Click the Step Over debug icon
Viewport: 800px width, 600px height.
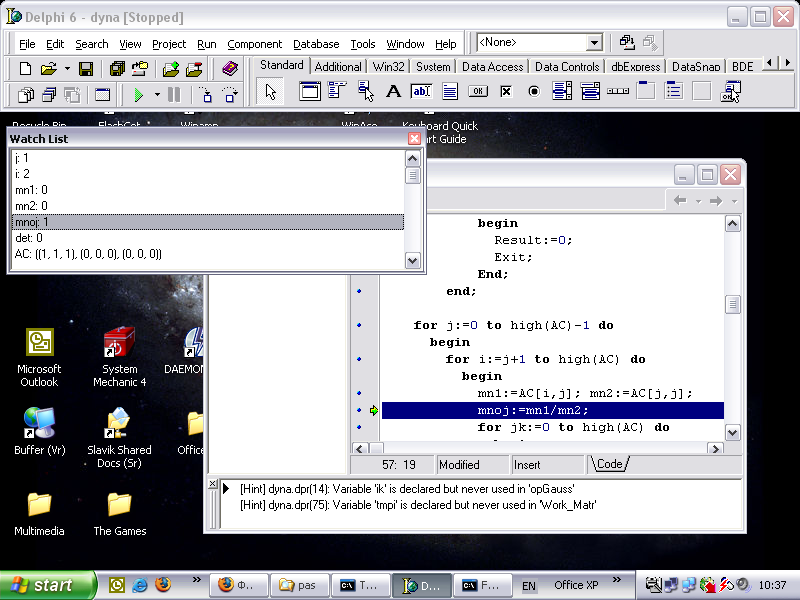[231, 95]
